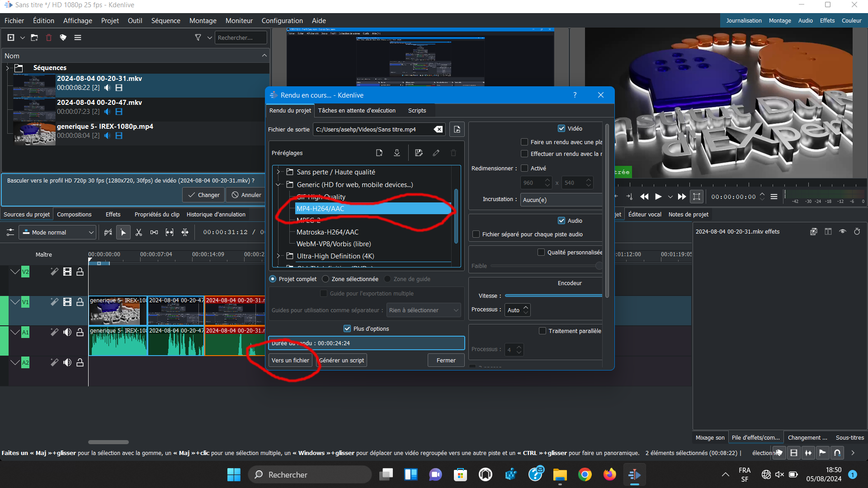Screen dimensions: 868x488
Task: Uncheck Plus d'options checkbox
Action: pos(347,328)
